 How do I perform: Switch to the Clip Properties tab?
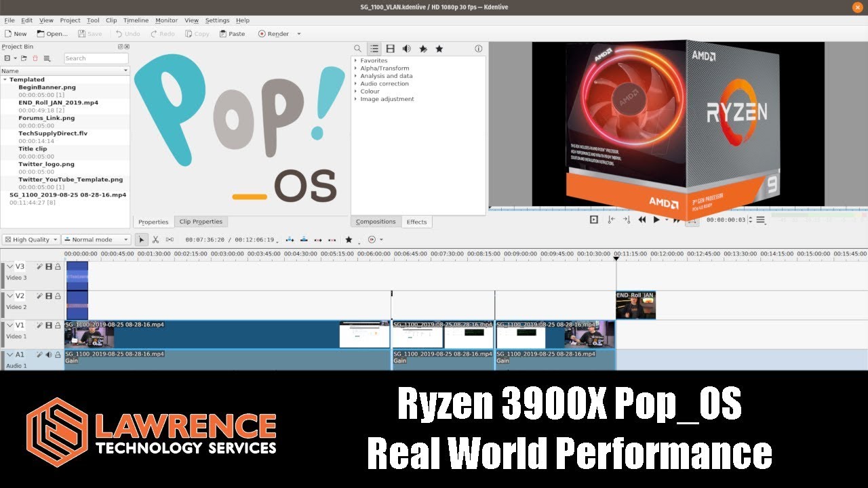[201, 222]
